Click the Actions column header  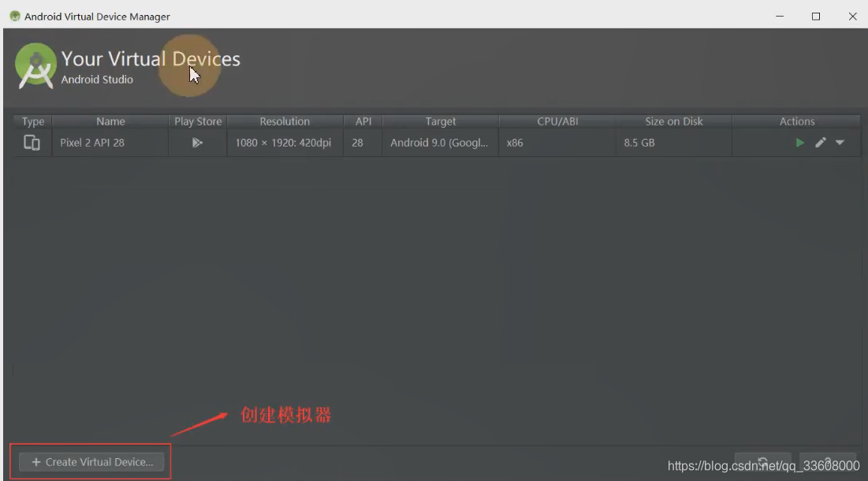796,121
